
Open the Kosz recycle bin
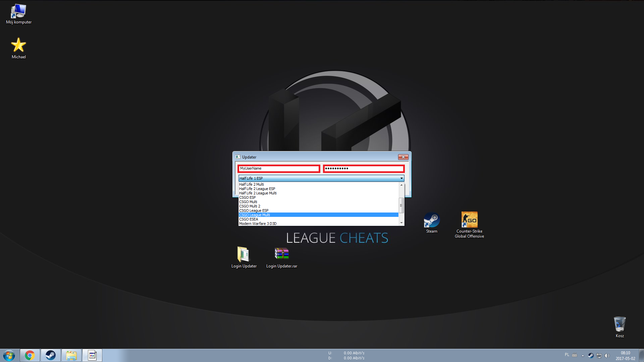(x=620, y=327)
